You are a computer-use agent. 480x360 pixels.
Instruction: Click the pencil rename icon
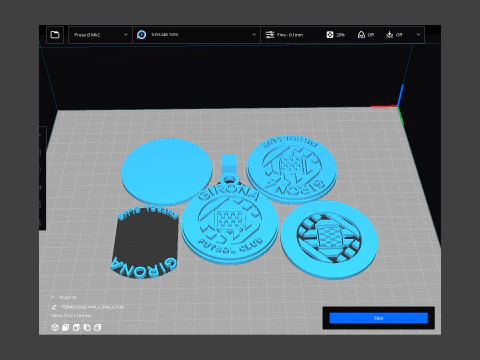tap(54, 307)
